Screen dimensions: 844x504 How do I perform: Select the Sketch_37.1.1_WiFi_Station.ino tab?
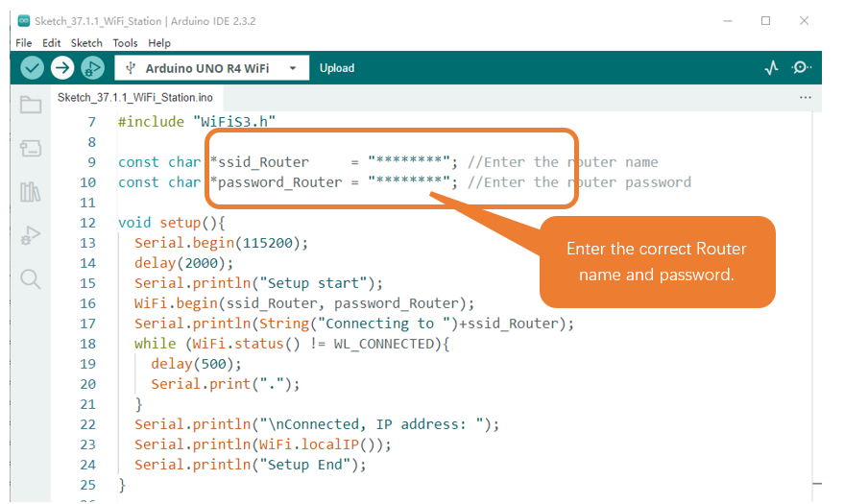pos(135,97)
